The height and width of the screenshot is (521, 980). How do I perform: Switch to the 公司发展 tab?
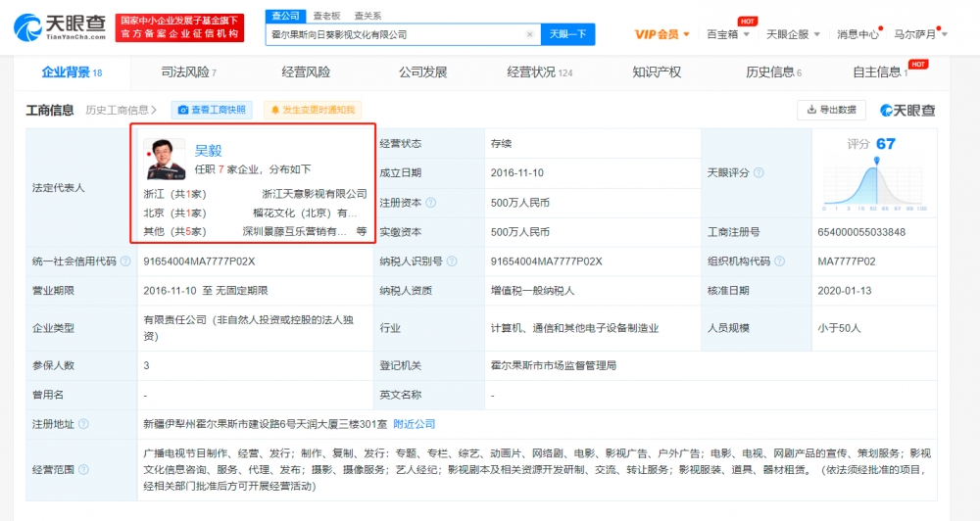(423, 72)
